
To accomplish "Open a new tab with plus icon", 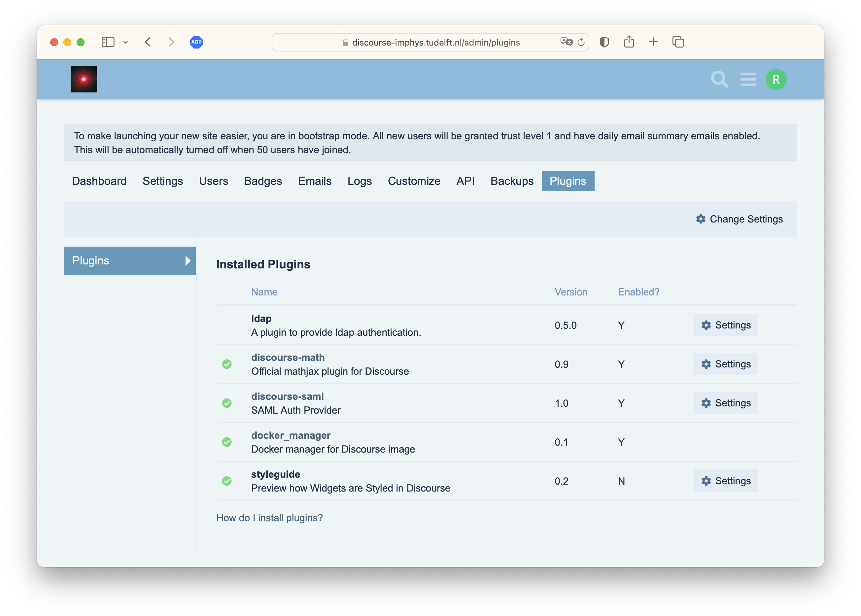I will click(x=653, y=42).
